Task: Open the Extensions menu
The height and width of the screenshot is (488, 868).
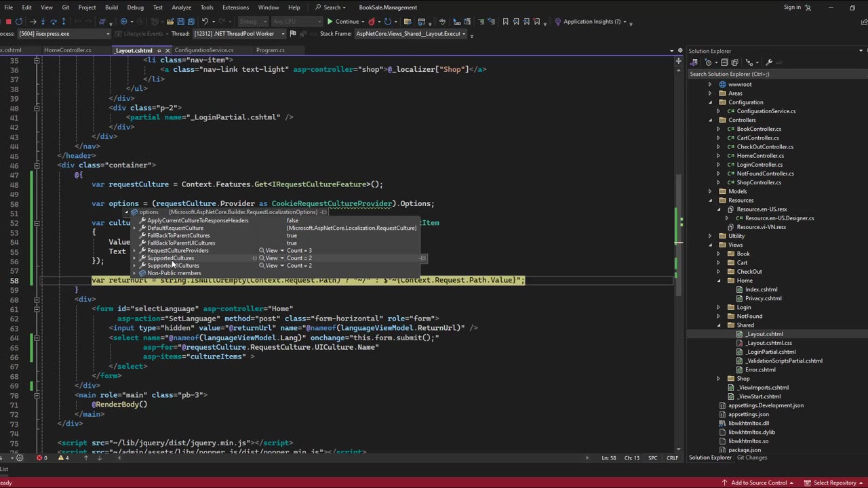Action: (x=235, y=7)
